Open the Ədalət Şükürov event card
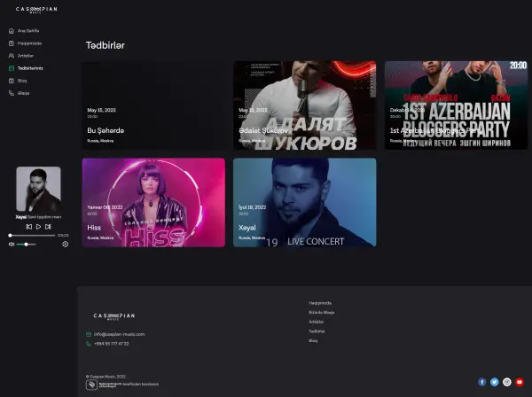This screenshot has height=397, width=532. 305,105
